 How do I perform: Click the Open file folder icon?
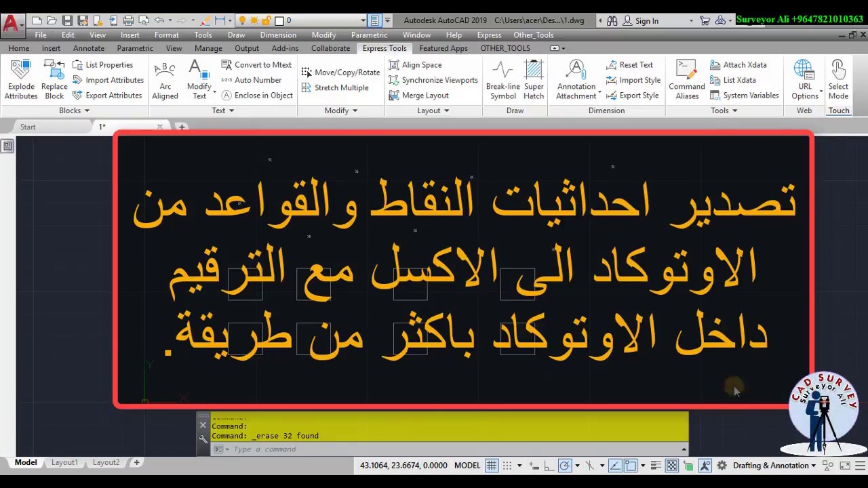click(52, 21)
